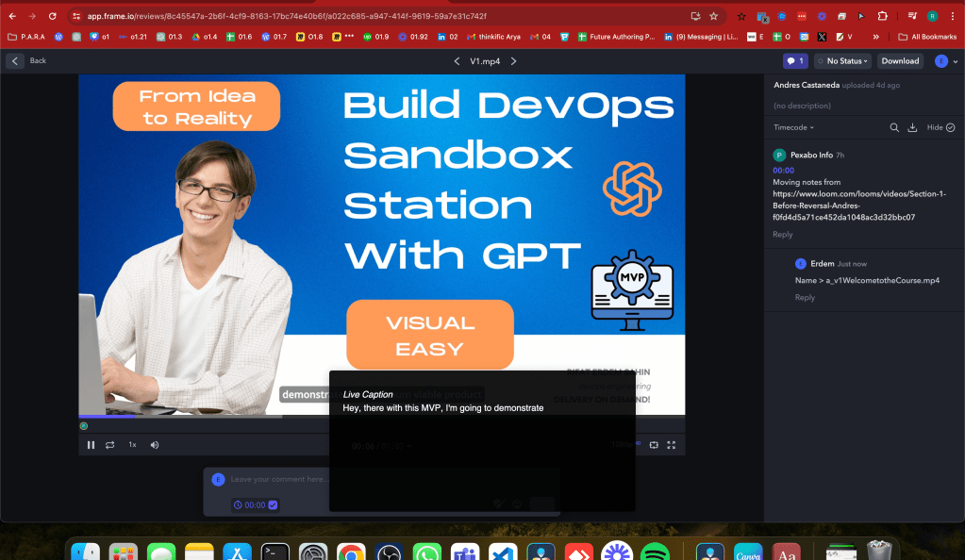Open the 01.3 bookmark
The image size is (965, 560).
point(169,37)
